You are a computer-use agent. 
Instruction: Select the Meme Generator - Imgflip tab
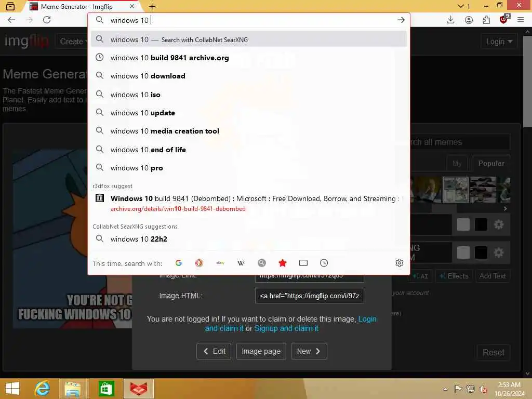coord(83,6)
